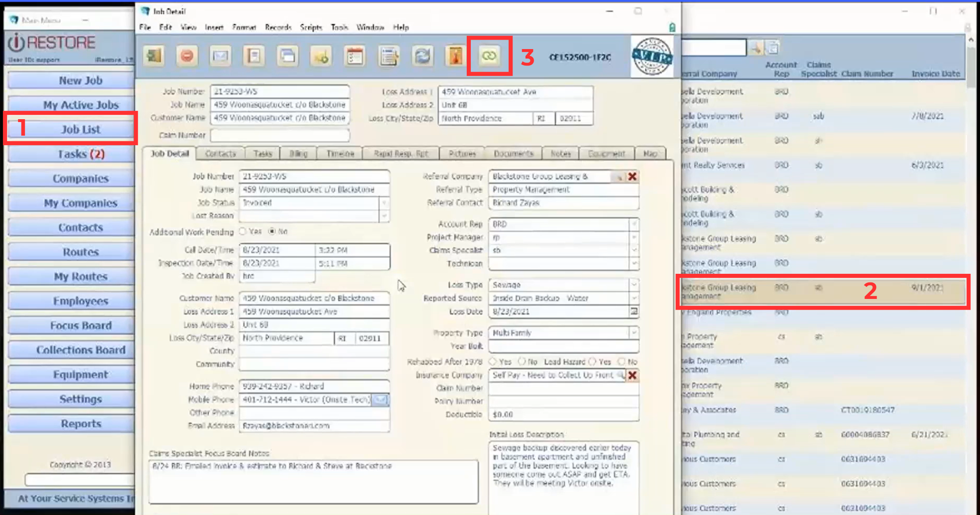This screenshot has width=980, height=515.
Task: Click the stacked windows toolbar icon
Action: tap(287, 56)
